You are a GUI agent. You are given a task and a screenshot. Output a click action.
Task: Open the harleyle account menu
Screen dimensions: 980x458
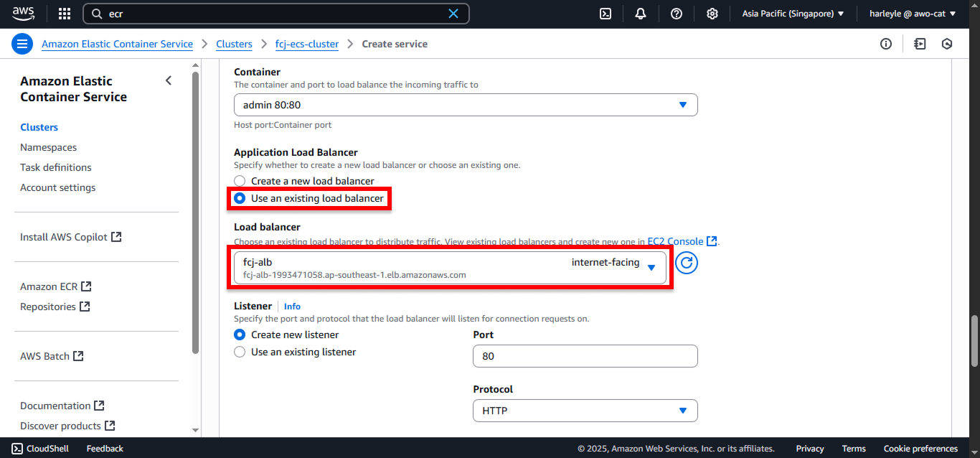912,14
